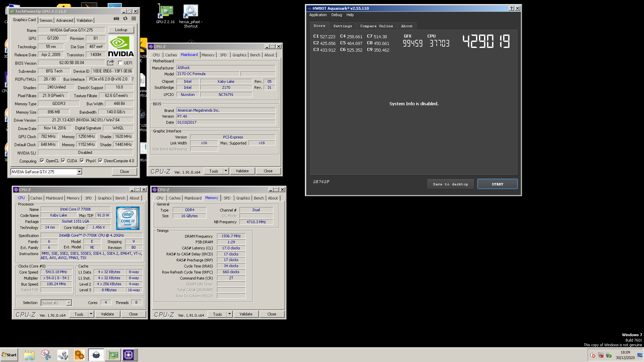This screenshot has width=644, height=362.
Task: Click the GPU-Z screenshot camera icon
Action: pos(116,19)
